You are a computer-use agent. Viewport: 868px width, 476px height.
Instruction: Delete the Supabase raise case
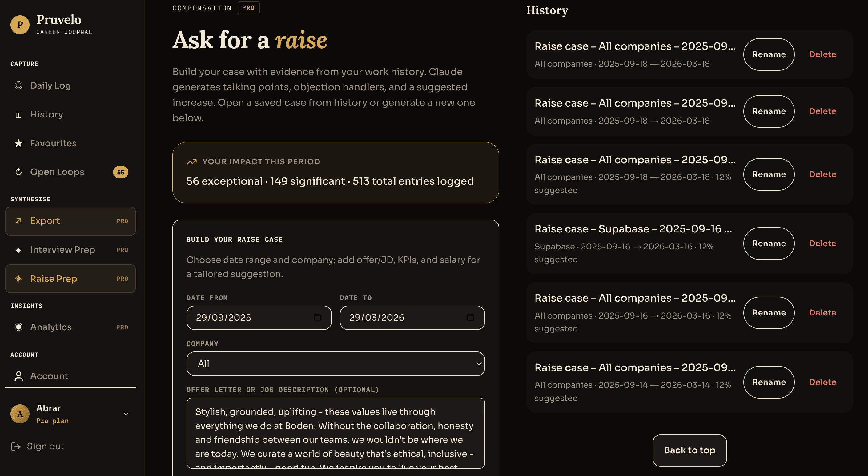[822, 244]
